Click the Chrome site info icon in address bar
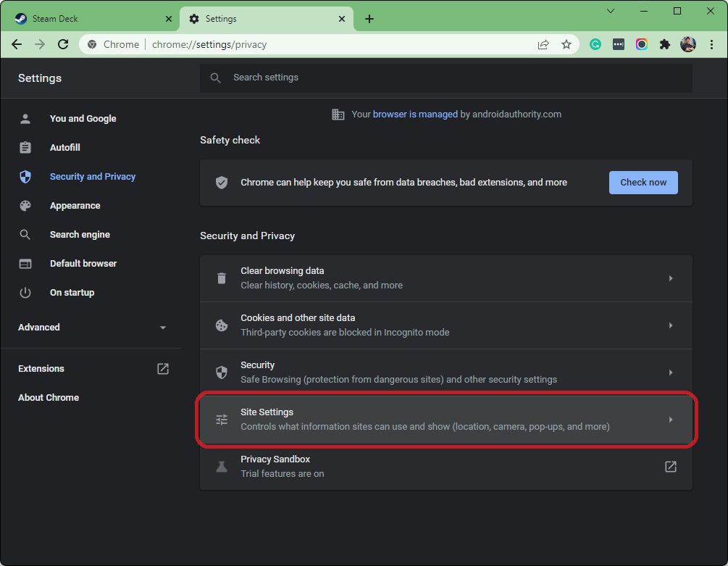Screen dimensions: 728x566 (x=92, y=45)
